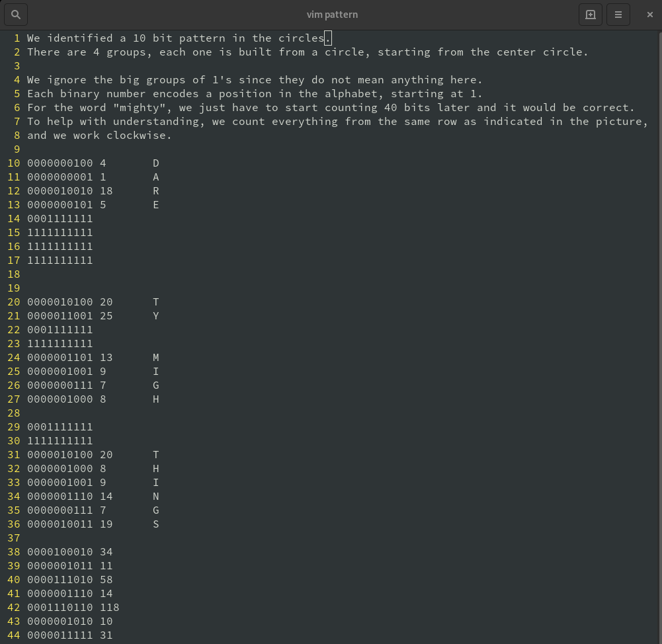Click binary 0000011111 on line 44
The height and width of the screenshot is (644, 662).
click(60, 635)
